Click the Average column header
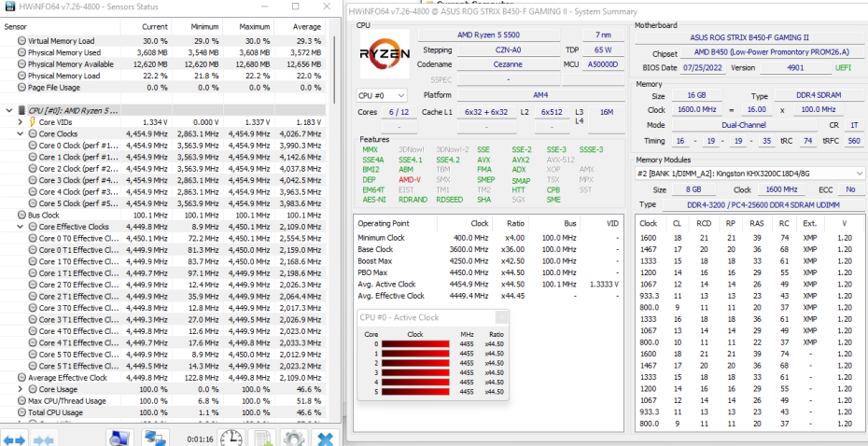This screenshot has width=868, height=446. (x=300, y=26)
